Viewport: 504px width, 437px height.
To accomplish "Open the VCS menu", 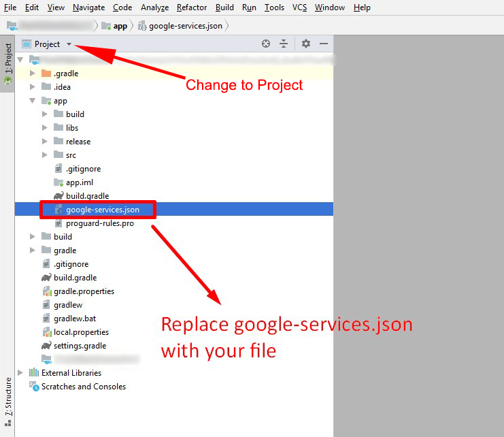I will [299, 7].
